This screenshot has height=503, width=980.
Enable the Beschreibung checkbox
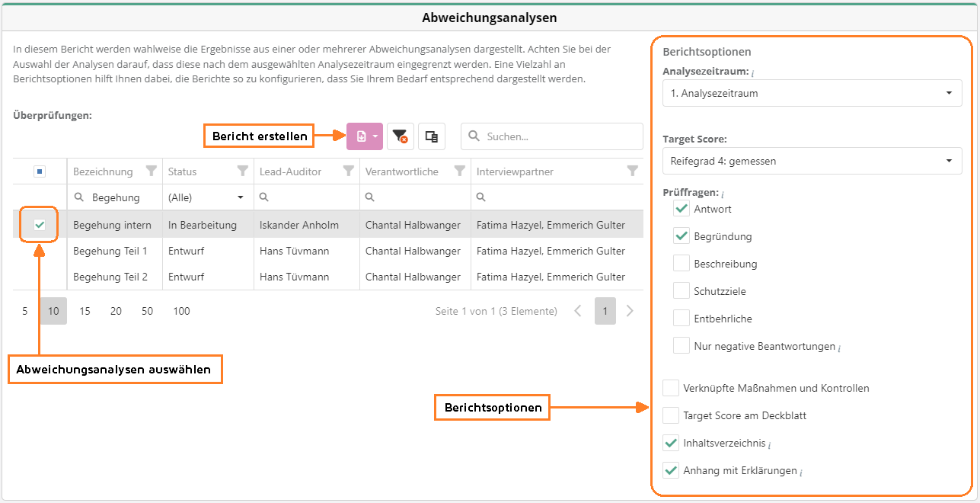coord(682,264)
